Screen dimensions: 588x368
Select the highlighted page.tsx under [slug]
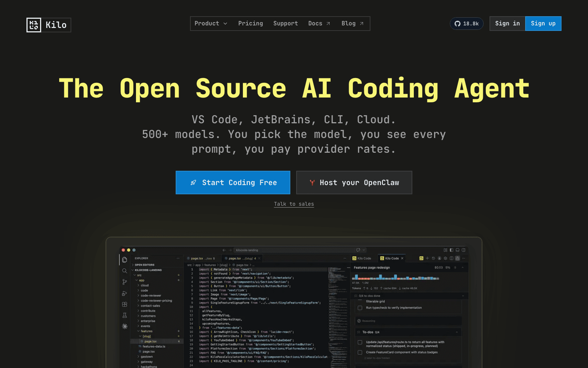click(156, 342)
